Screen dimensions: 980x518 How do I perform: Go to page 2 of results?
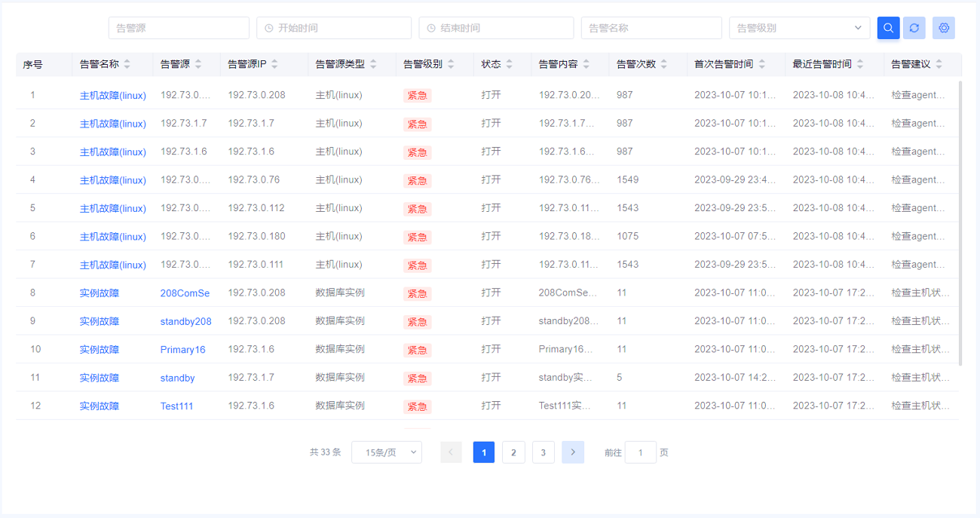coord(513,452)
